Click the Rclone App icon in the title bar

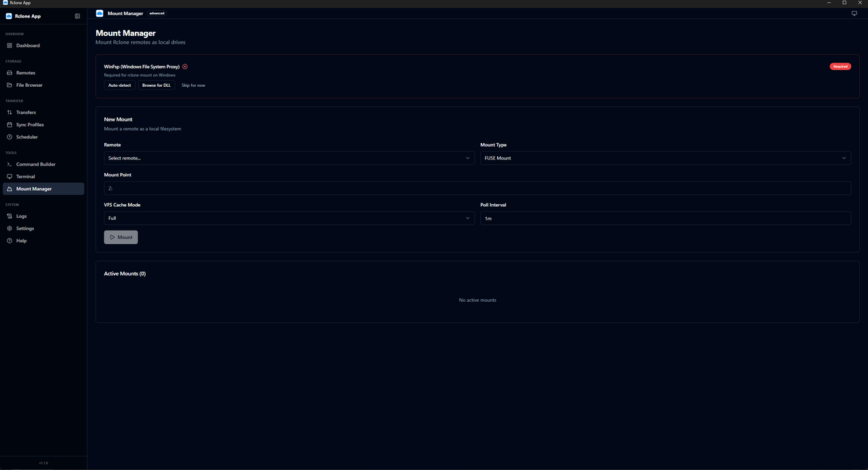[5, 3]
